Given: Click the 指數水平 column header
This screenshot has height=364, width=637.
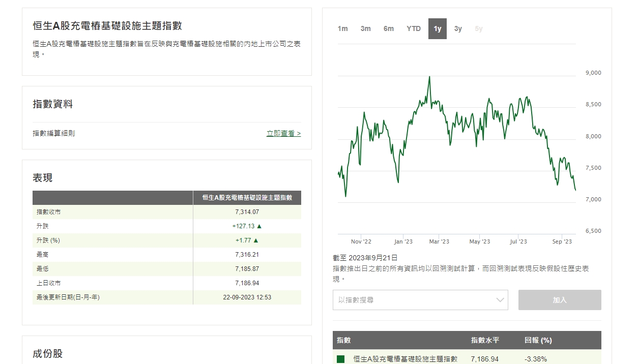Looking at the screenshot, I should pos(485,340).
